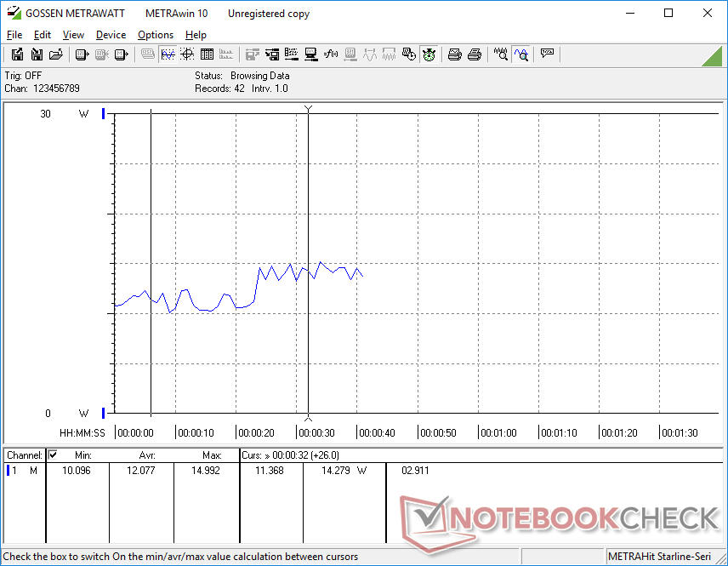The height and width of the screenshot is (566, 728).
Task: Open the File menu
Action: [x=14, y=35]
